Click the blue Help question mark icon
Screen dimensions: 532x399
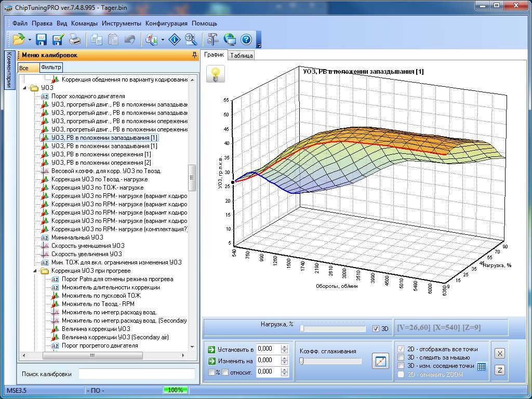point(246,39)
